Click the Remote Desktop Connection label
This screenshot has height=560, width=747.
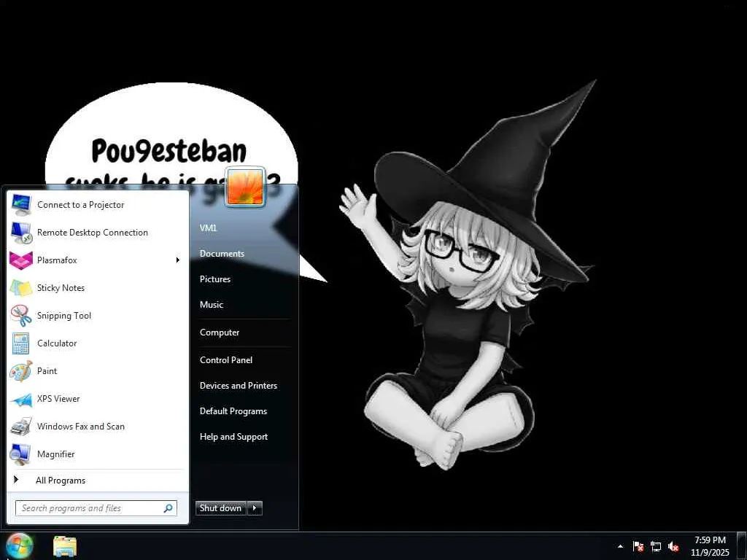[x=93, y=233]
